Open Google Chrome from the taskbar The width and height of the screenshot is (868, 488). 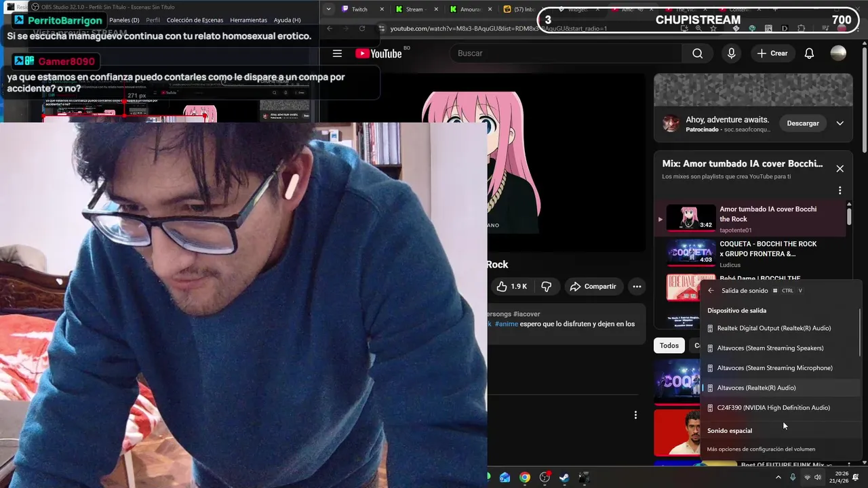point(525,477)
